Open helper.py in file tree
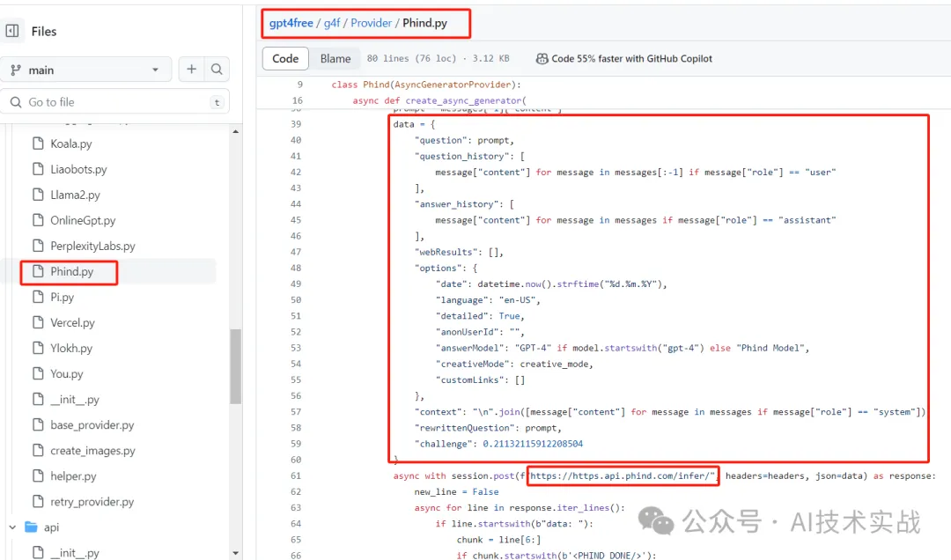Screen dimensions: 951x560 pyautogui.click(x=73, y=476)
